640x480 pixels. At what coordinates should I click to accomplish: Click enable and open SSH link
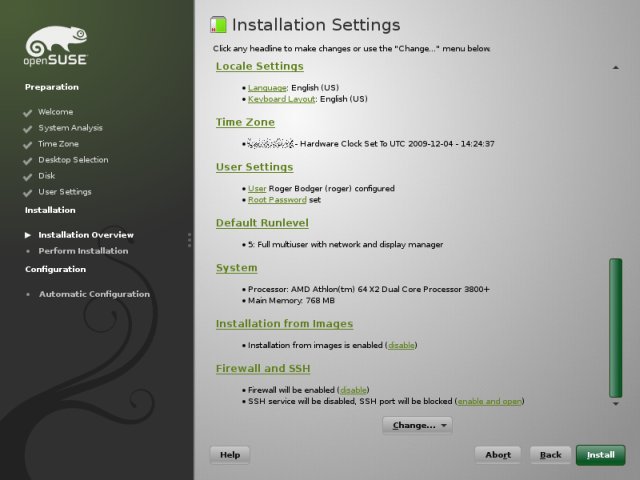pyautogui.click(x=489, y=402)
